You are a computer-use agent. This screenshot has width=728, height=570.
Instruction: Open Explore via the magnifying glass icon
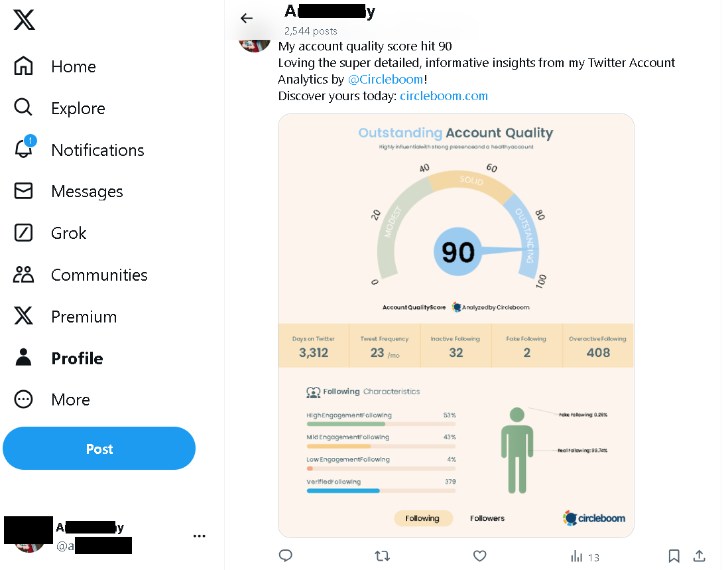click(23, 107)
